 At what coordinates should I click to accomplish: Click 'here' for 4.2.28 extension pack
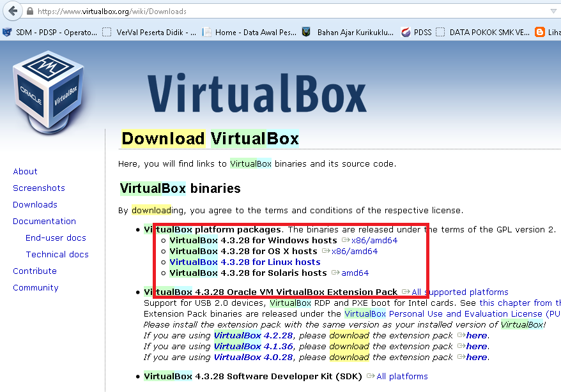click(x=477, y=336)
